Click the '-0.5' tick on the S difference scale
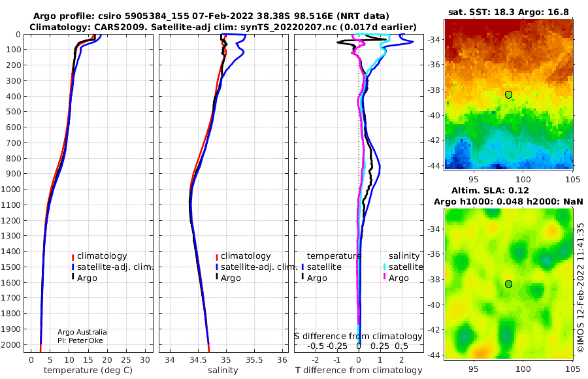Viewport: 588px width, 379px height. (x=316, y=346)
